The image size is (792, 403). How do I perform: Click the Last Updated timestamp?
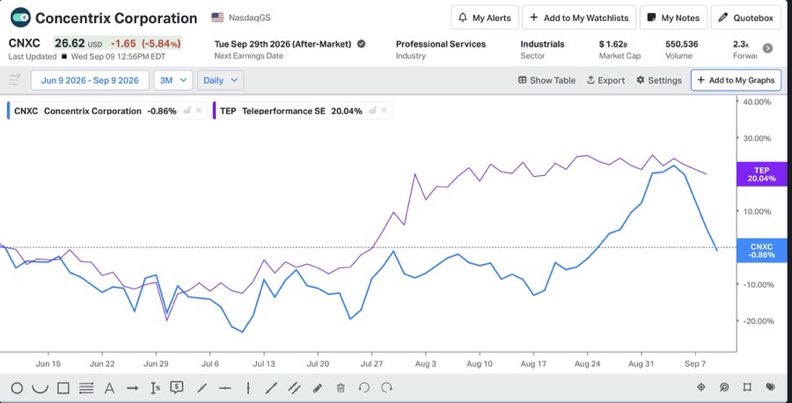[87, 57]
